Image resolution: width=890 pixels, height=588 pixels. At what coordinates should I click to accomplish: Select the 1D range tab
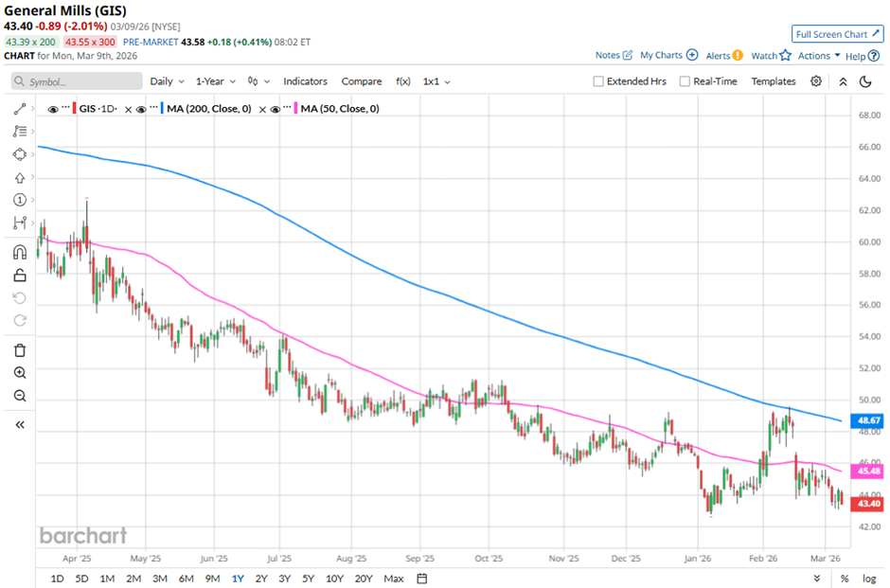point(58,579)
